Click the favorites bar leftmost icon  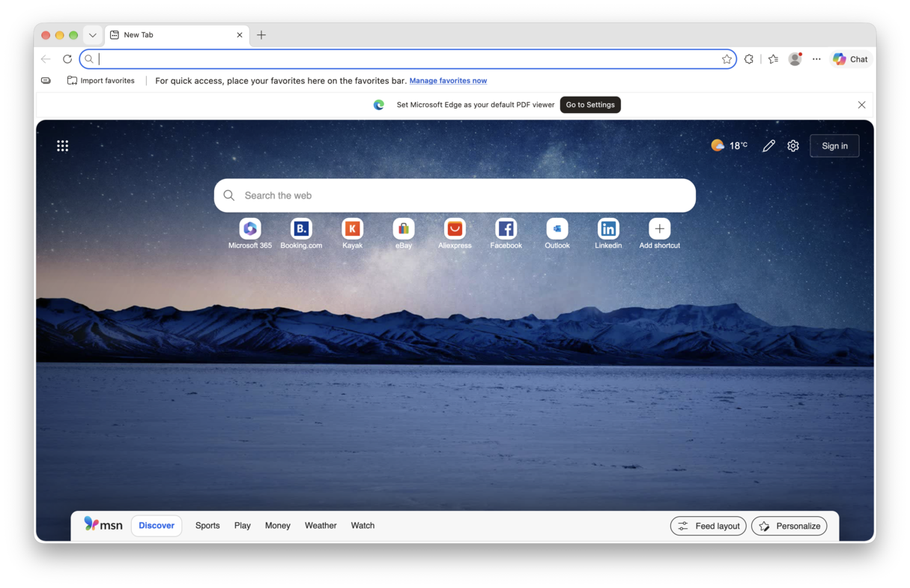pyautogui.click(x=46, y=81)
